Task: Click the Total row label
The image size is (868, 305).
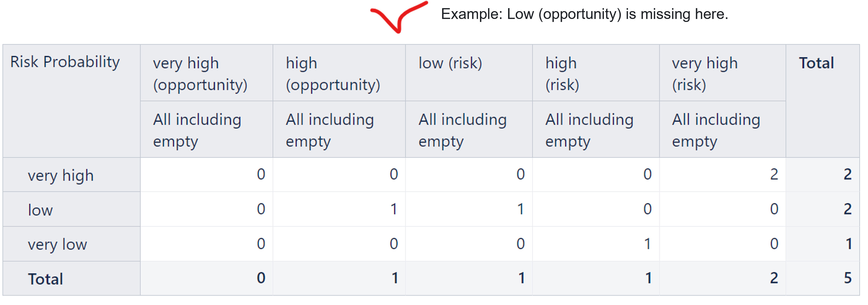Action: click(45, 279)
